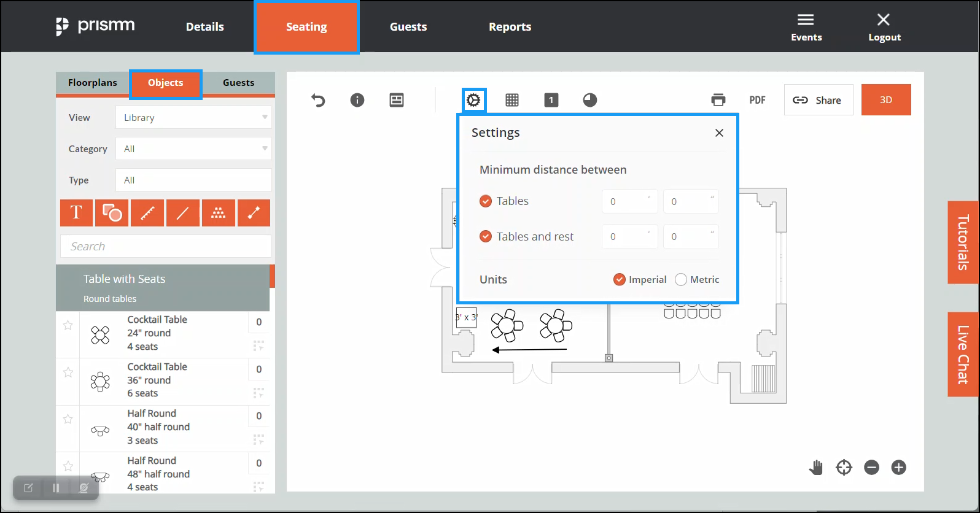Click the recorder pencil annotate icon
The image size is (980, 513).
click(28, 488)
